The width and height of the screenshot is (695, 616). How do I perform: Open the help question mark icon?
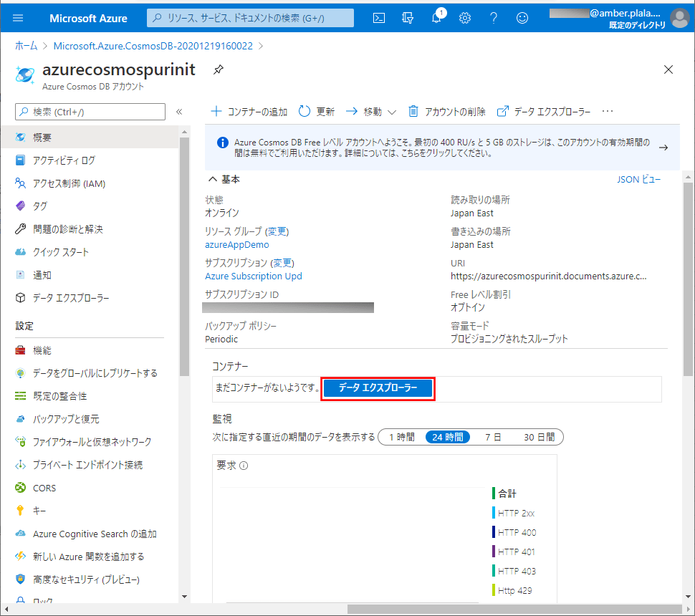point(494,18)
